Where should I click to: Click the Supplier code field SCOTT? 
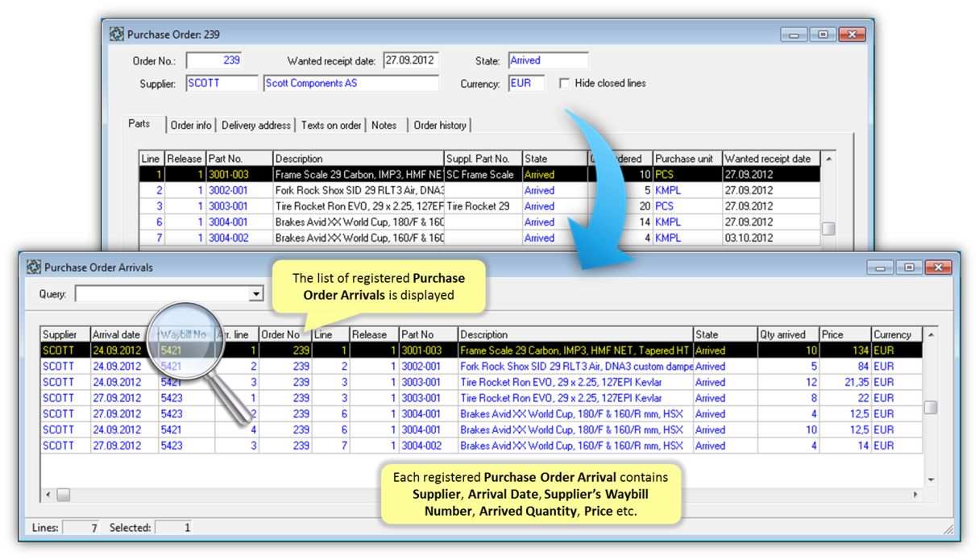[222, 83]
